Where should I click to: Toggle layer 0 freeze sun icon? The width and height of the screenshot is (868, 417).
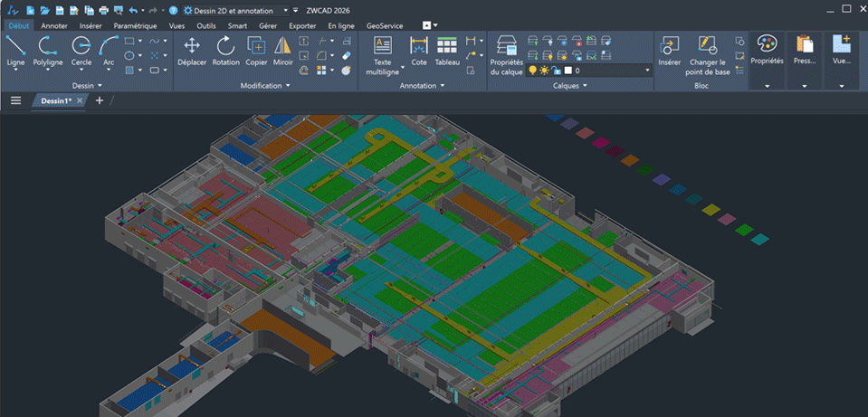pos(544,71)
